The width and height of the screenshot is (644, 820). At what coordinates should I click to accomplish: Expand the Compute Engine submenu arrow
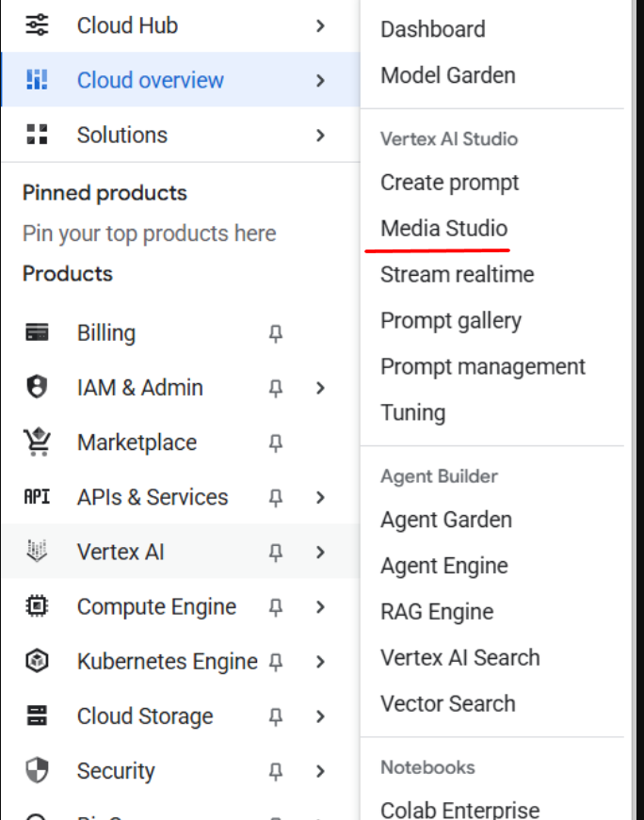click(x=321, y=606)
